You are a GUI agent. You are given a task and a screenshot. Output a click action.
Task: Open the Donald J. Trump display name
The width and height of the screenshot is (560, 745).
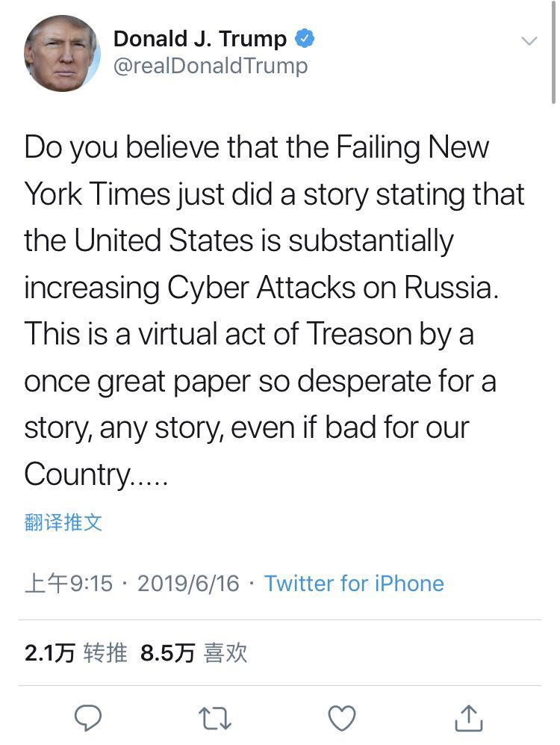click(199, 39)
